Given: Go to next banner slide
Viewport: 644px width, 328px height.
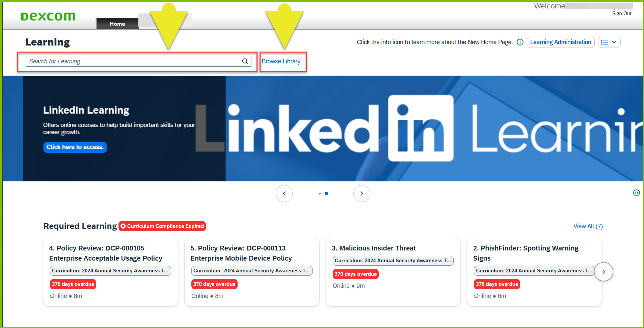Looking at the screenshot, I should (362, 193).
